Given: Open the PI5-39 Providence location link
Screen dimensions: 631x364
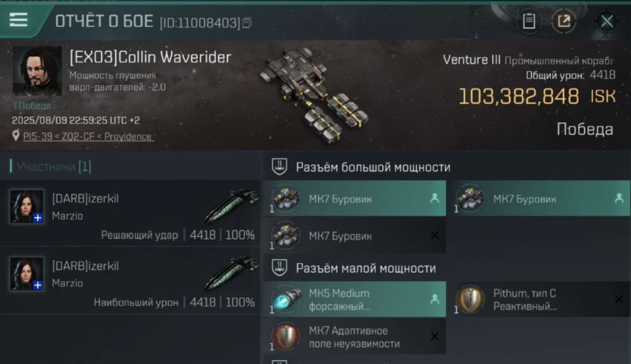Looking at the screenshot, I should coord(87,136).
